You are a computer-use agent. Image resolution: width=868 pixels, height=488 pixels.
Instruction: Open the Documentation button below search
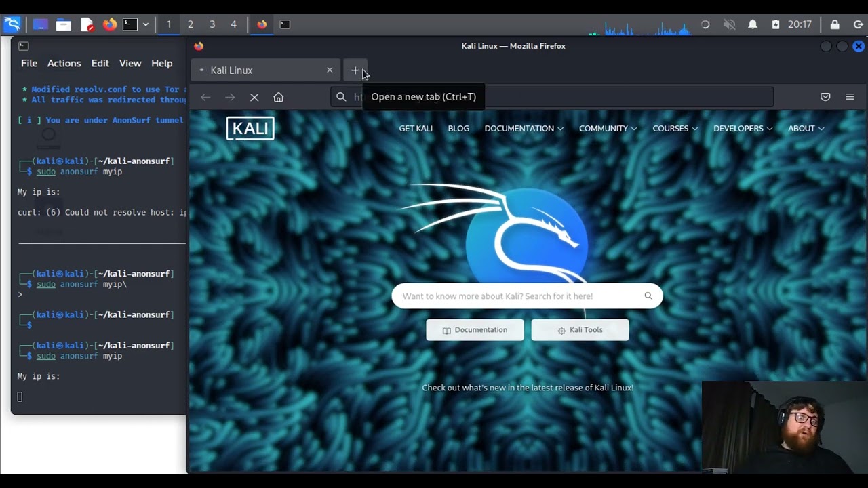[475, 330]
